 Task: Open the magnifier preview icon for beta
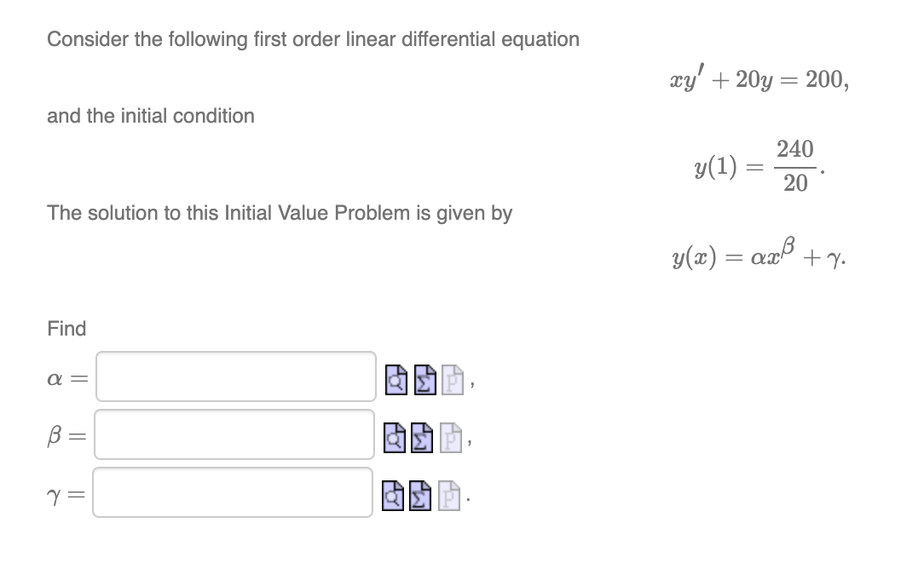[x=395, y=437]
